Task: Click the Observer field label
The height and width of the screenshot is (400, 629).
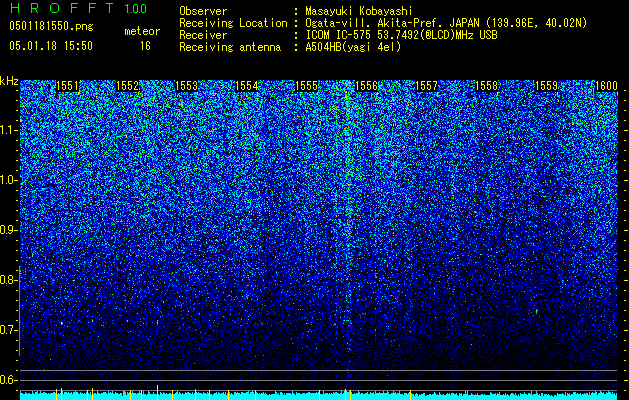Action: pyautogui.click(x=203, y=11)
